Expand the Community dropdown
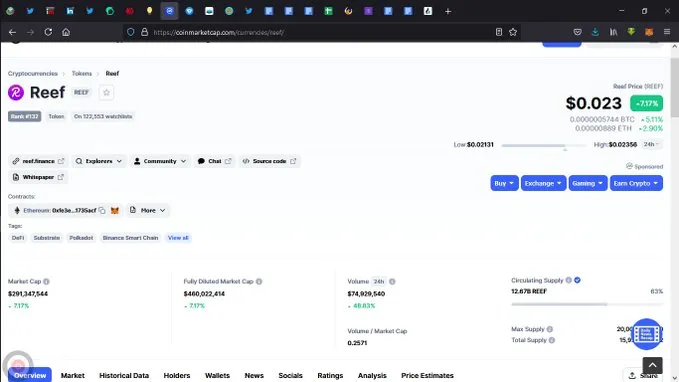 (x=160, y=161)
